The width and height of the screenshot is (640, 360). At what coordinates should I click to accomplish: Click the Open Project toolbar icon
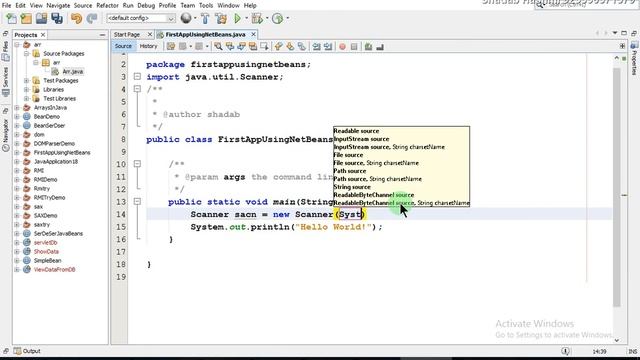(41, 18)
